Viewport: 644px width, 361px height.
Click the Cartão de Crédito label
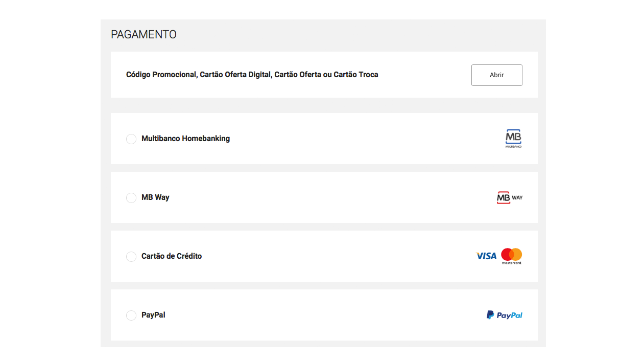(172, 256)
